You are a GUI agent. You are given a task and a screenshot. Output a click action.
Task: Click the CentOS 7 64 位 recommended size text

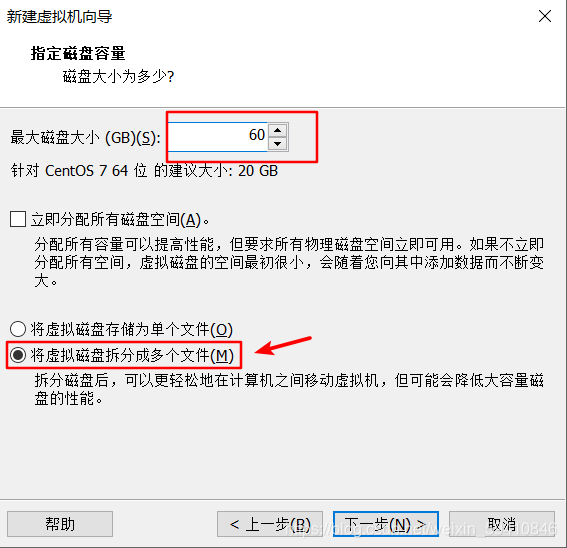tap(144, 171)
